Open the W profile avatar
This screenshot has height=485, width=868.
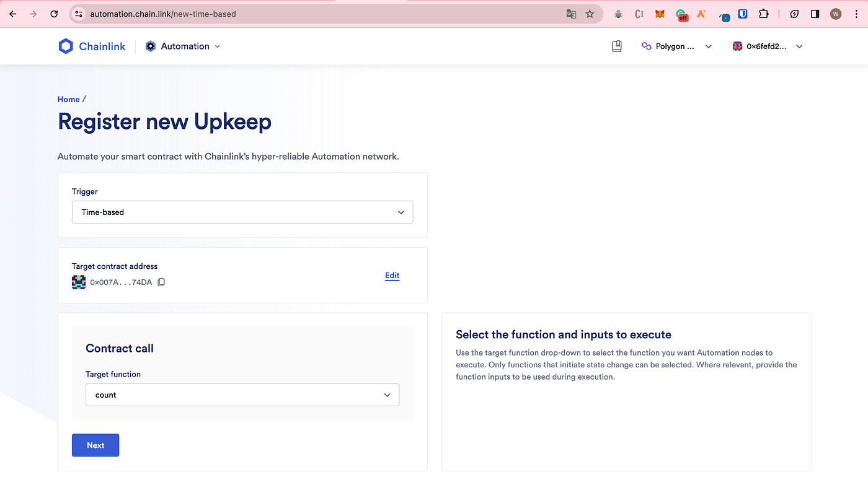[836, 14]
